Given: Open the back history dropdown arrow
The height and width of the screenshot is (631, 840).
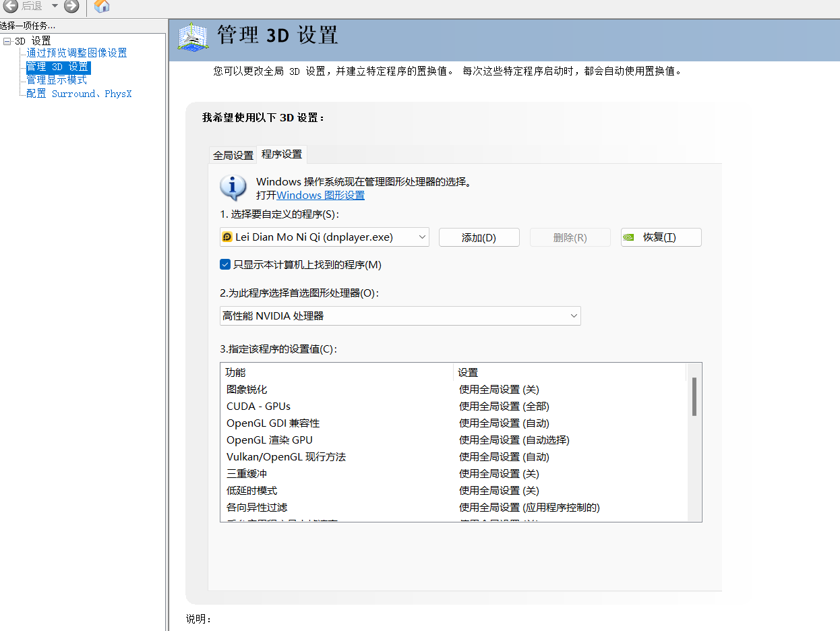Looking at the screenshot, I should [x=55, y=7].
